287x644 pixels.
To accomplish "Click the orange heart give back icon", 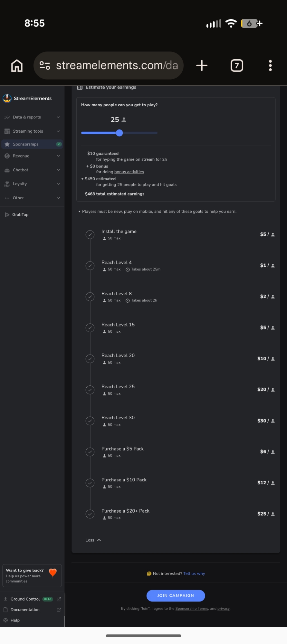I will tap(53, 573).
